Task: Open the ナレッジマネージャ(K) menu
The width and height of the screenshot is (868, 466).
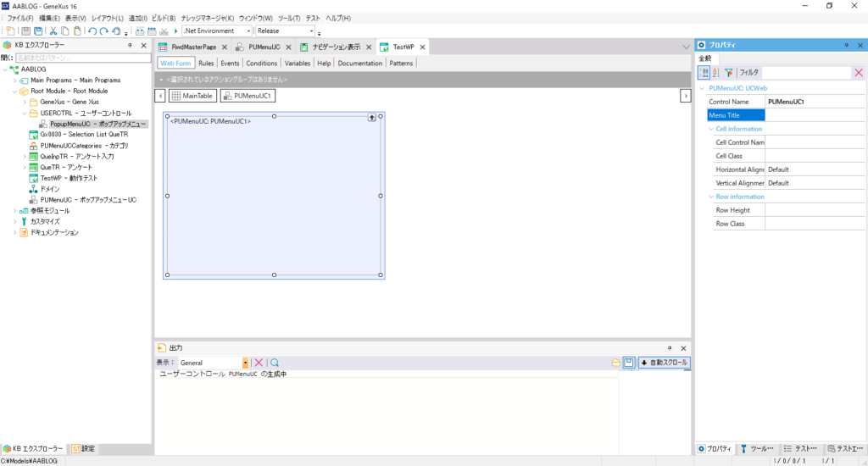Action: pyautogui.click(x=208, y=19)
